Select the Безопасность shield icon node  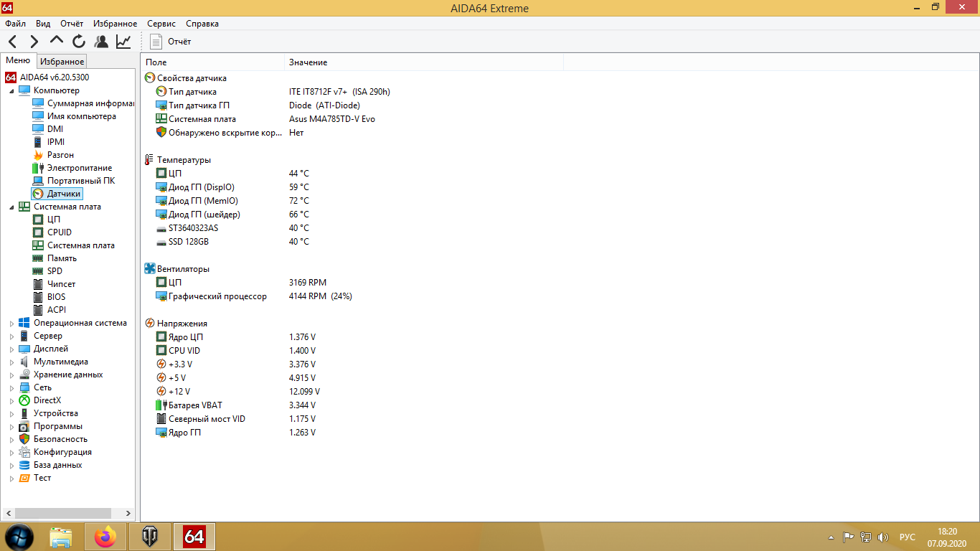click(x=24, y=439)
